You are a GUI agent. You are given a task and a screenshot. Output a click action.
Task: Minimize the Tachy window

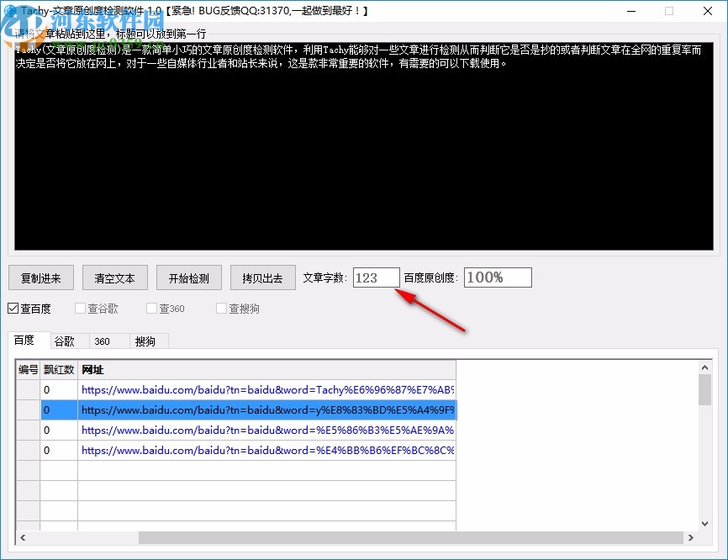click(631, 11)
